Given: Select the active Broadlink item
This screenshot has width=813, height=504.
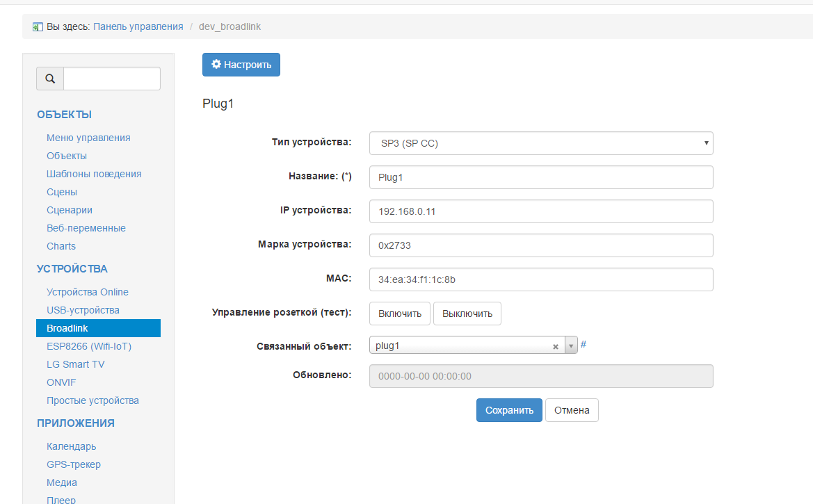Looking at the screenshot, I should tap(99, 328).
